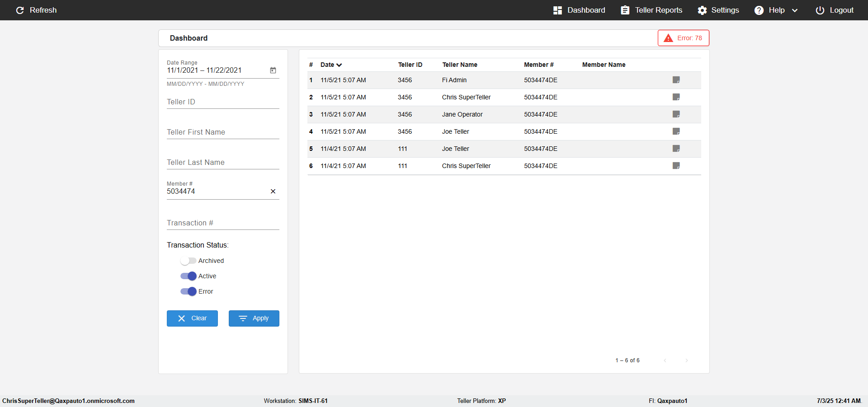Clear the Member # field with X icon
This screenshot has height=407, width=868.
coord(273,192)
